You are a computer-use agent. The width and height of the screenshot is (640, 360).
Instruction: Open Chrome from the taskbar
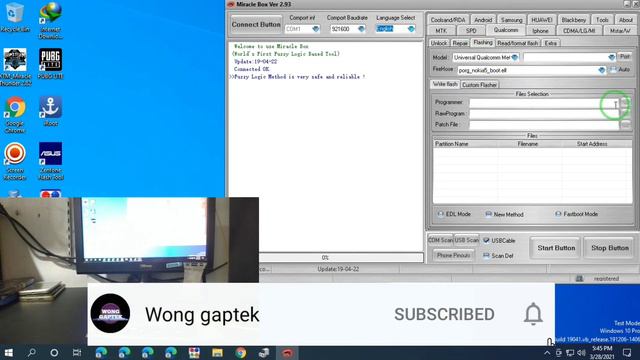tap(240, 353)
